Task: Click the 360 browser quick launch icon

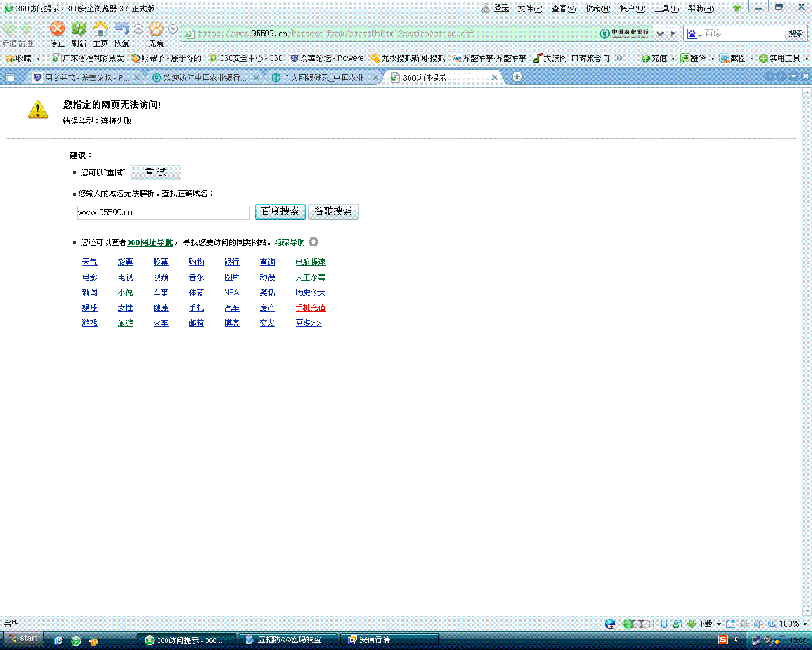Action: pos(76,640)
